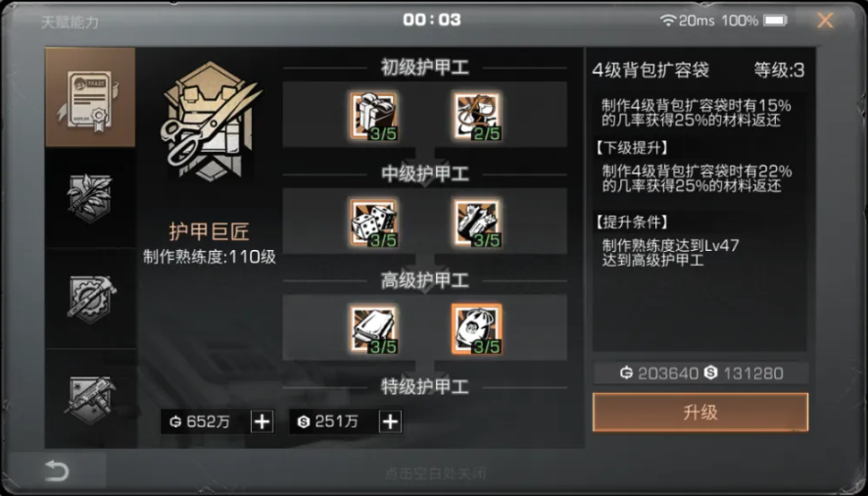Add silver using plus beside 251万
This screenshot has width=868, height=496.
click(x=390, y=422)
